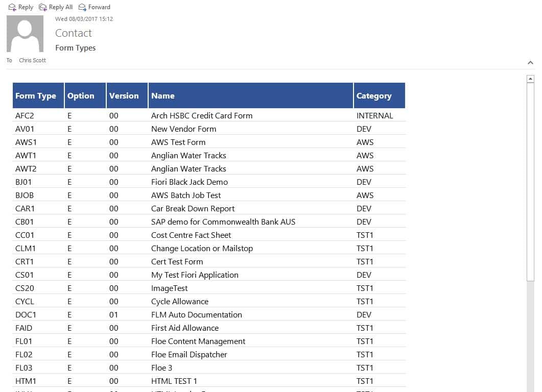Click My Test Fiori Application name

(195, 275)
